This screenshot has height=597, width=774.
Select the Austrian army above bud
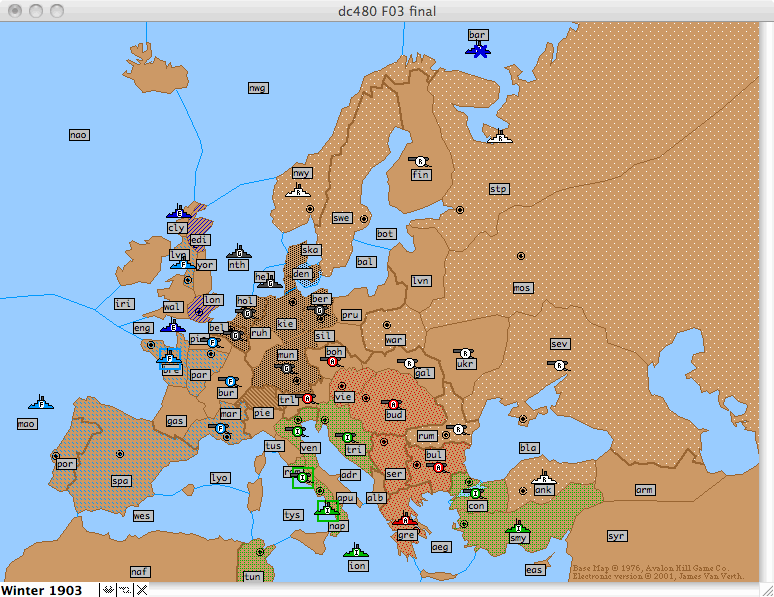[393, 404]
